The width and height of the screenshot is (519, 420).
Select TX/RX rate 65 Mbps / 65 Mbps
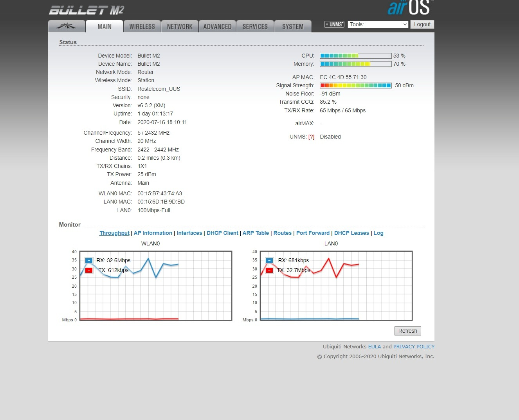point(342,110)
